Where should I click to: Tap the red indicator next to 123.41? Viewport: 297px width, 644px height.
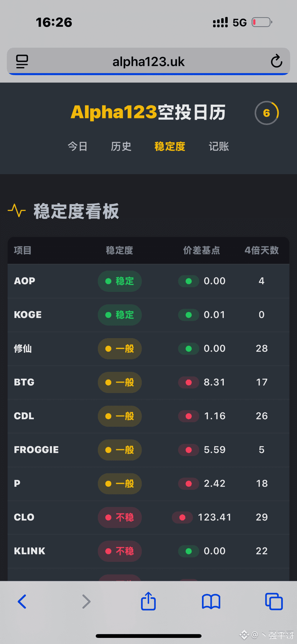(x=182, y=517)
